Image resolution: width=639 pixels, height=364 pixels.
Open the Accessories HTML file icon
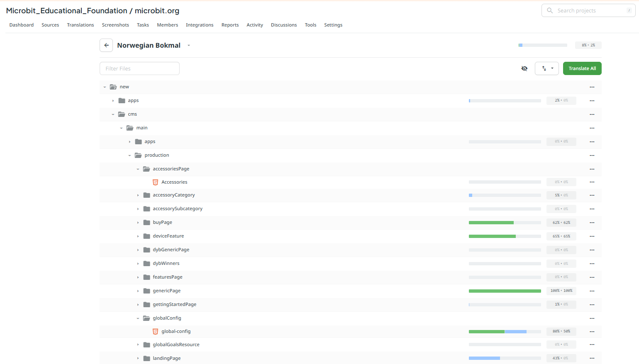pyautogui.click(x=155, y=182)
